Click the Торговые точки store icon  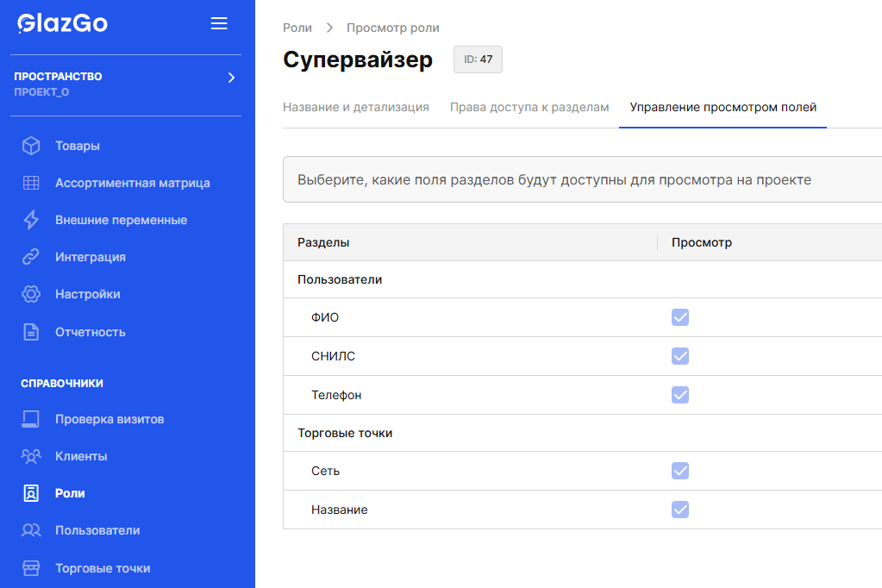click(31, 568)
